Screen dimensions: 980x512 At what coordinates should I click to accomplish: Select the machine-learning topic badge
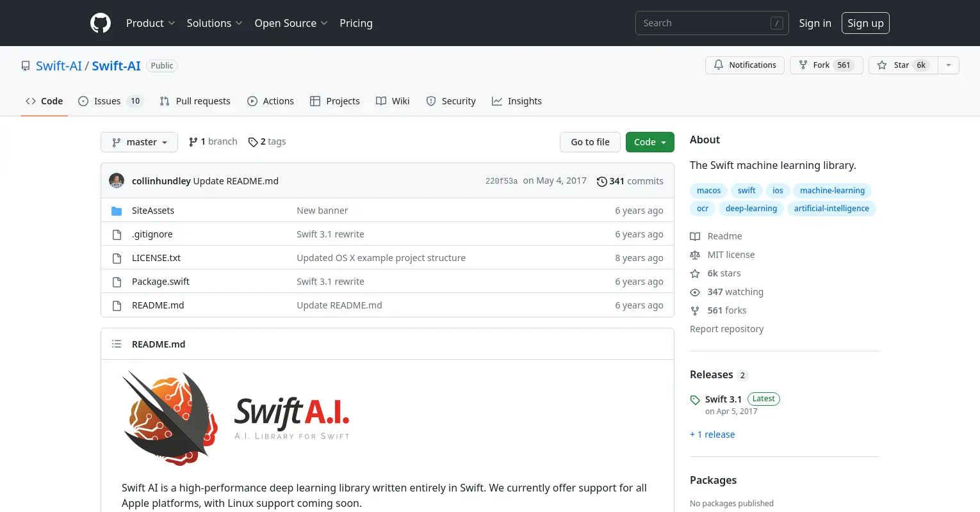click(832, 190)
